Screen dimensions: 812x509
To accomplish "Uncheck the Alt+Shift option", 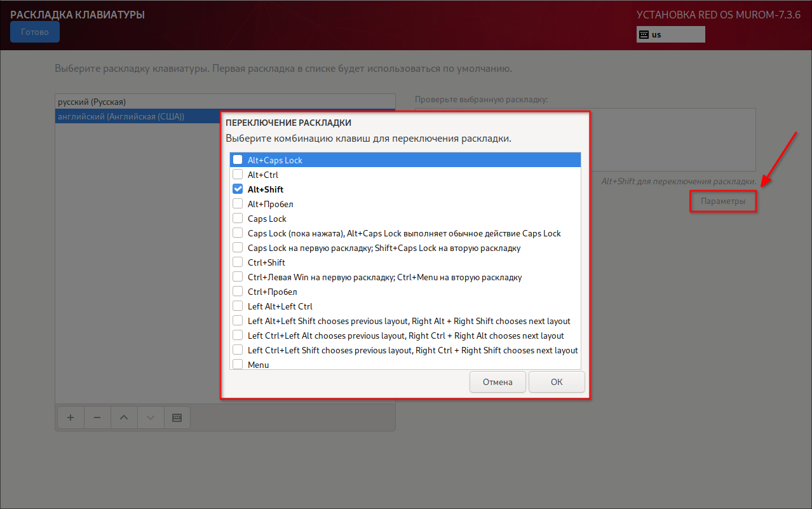I will click(238, 189).
